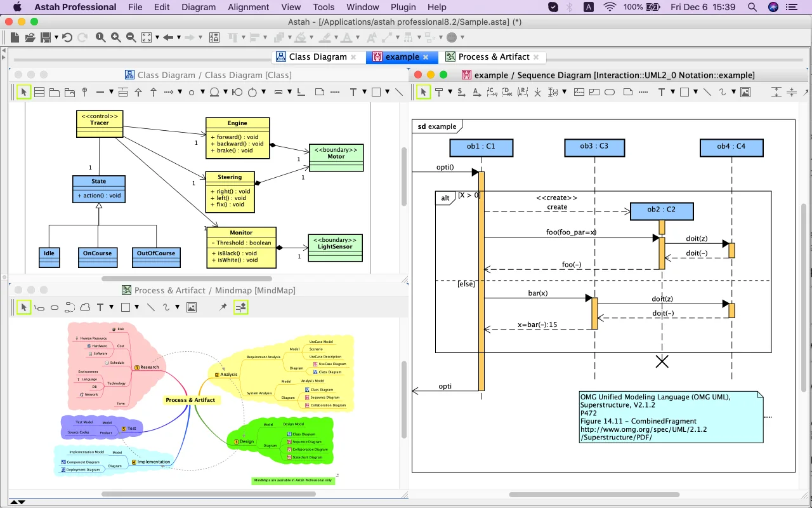Viewport: 812px width, 508px height.
Task: Open the Apple menu
Action: [x=17, y=7]
